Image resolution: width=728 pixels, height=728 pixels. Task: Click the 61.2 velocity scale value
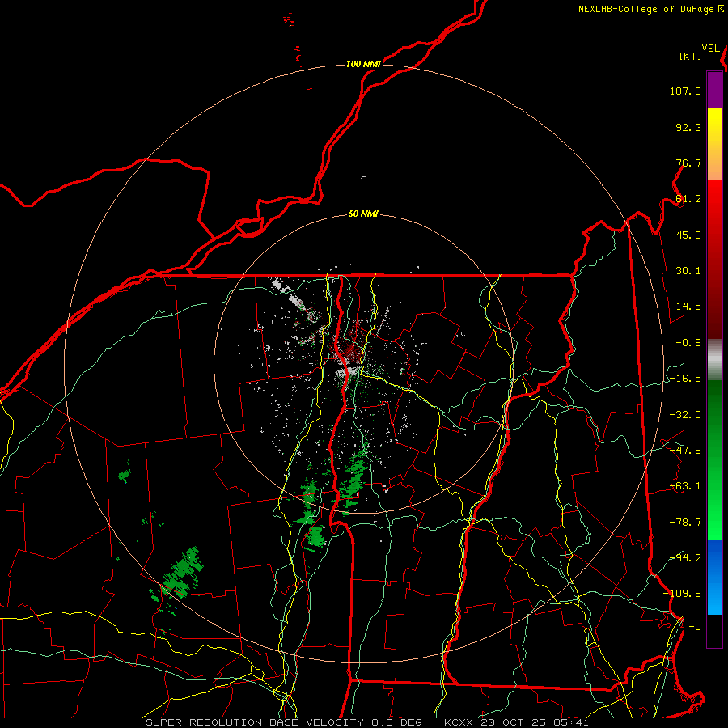pos(688,199)
